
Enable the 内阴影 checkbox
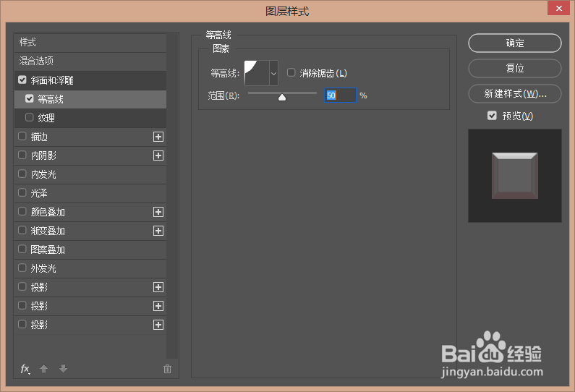coord(22,155)
